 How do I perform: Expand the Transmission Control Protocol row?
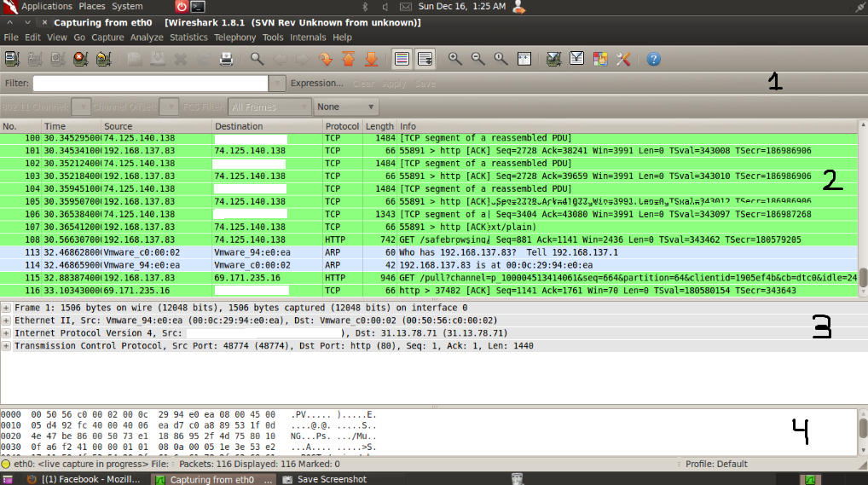pos(6,346)
